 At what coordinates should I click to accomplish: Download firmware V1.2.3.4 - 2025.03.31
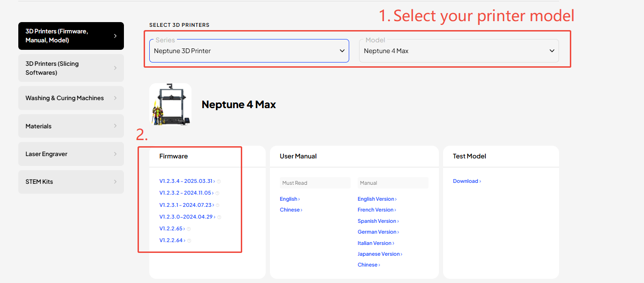tap(186, 181)
